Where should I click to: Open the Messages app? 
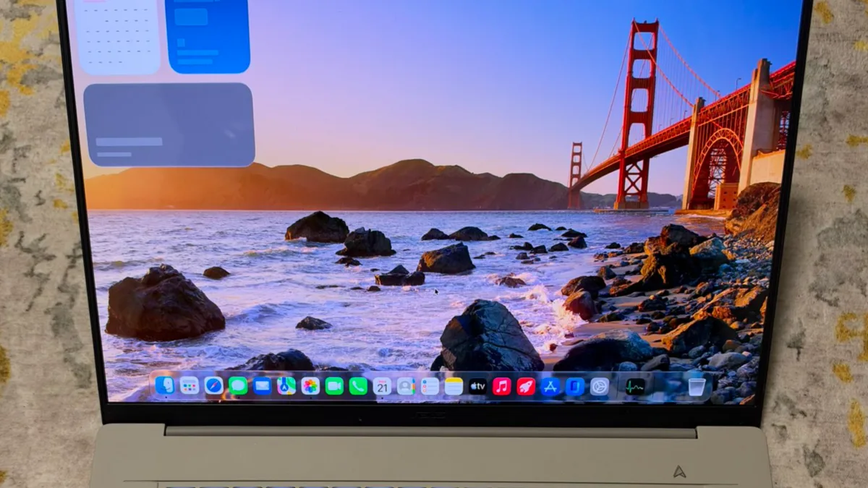click(x=238, y=385)
